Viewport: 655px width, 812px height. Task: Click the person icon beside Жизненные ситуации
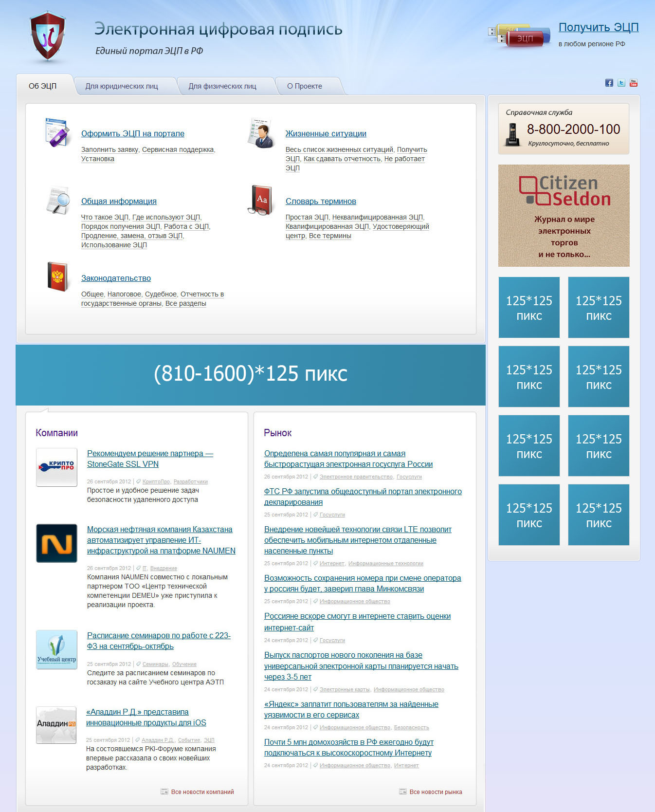[261, 132]
